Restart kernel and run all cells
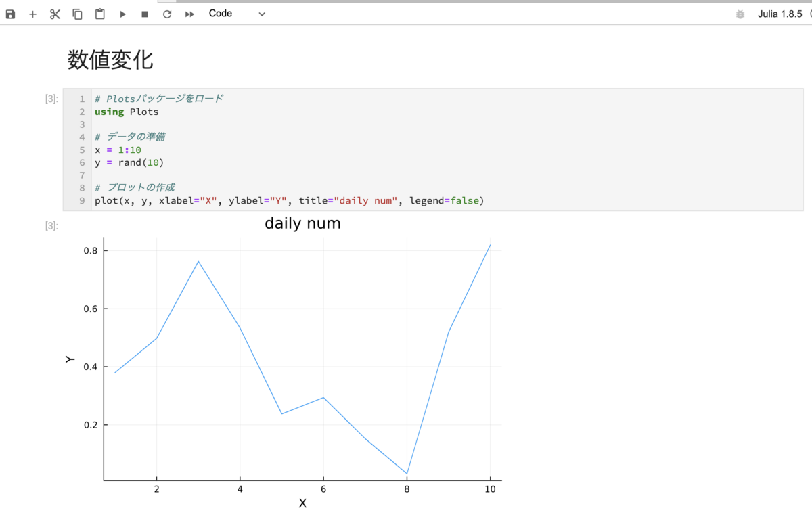This screenshot has width=812, height=521. (189, 14)
